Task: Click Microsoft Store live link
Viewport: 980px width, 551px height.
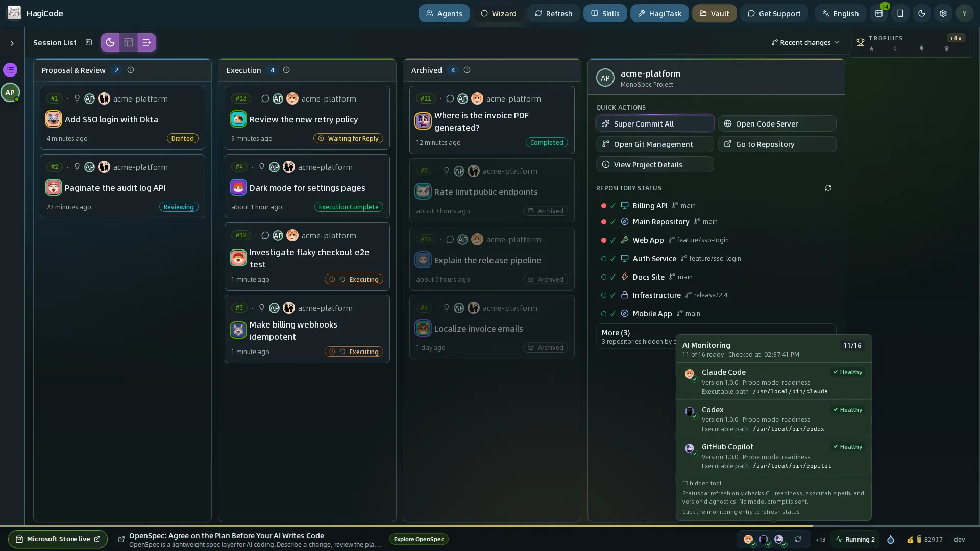Action: point(58,539)
